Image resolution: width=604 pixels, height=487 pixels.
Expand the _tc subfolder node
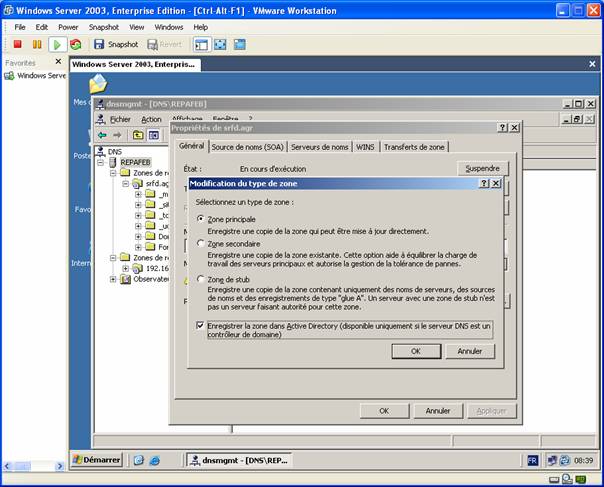pos(138,215)
